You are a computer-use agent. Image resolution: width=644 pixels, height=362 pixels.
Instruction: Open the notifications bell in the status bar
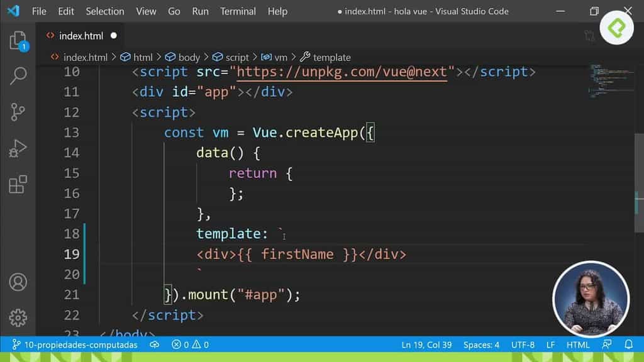[629, 344]
